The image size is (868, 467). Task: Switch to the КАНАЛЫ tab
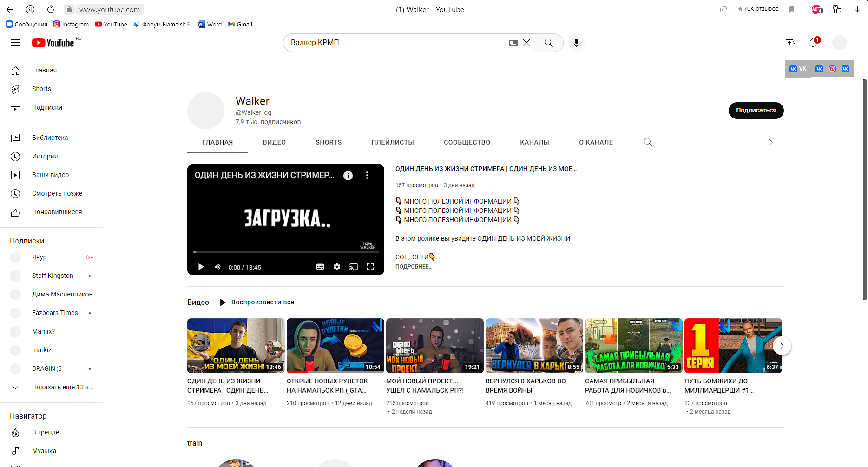click(534, 142)
